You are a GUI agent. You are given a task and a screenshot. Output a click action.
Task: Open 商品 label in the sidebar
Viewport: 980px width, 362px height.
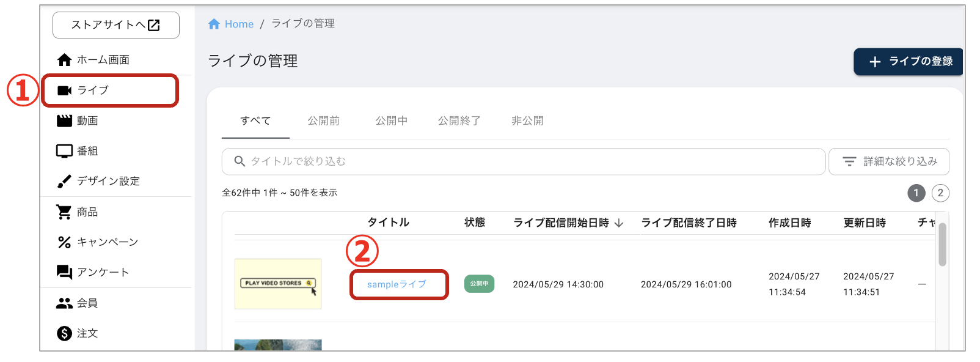coord(87,212)
